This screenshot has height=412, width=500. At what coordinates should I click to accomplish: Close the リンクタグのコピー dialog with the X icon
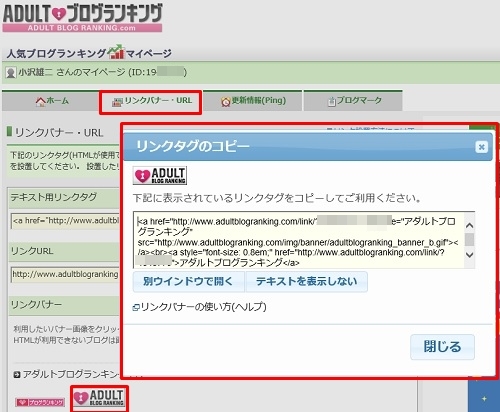tap(481, 147)
